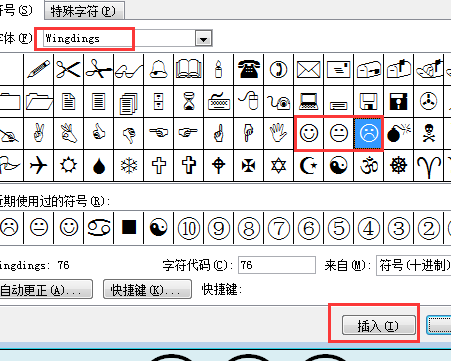Choose the mailbox with raised flag symbol

click(x=399, y=69)
